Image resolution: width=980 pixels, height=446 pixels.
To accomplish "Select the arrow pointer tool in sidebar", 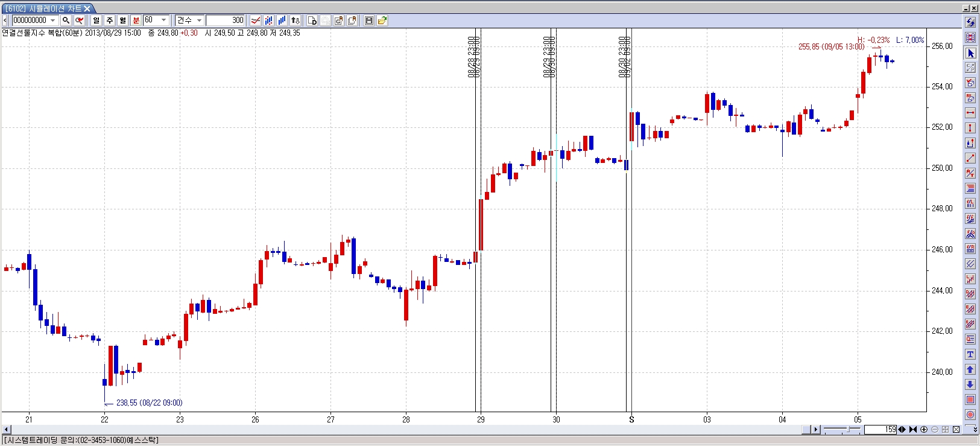I will click(970, 53).
